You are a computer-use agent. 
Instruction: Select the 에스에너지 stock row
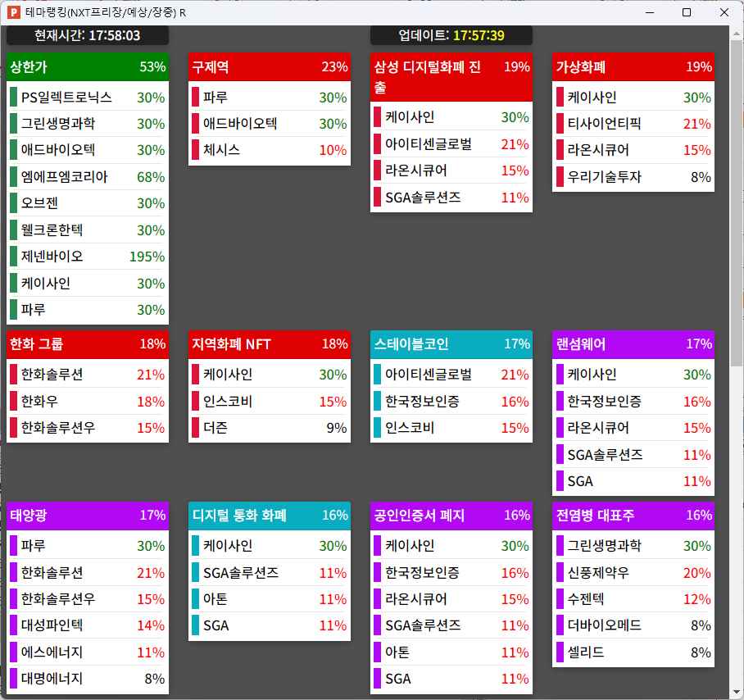88,652
